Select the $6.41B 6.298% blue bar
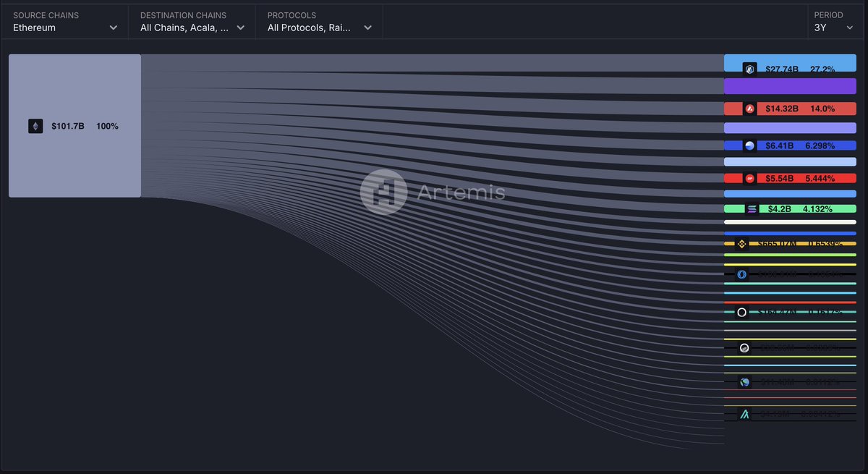Viewport: 868px width, 474px height. [790, 145]
